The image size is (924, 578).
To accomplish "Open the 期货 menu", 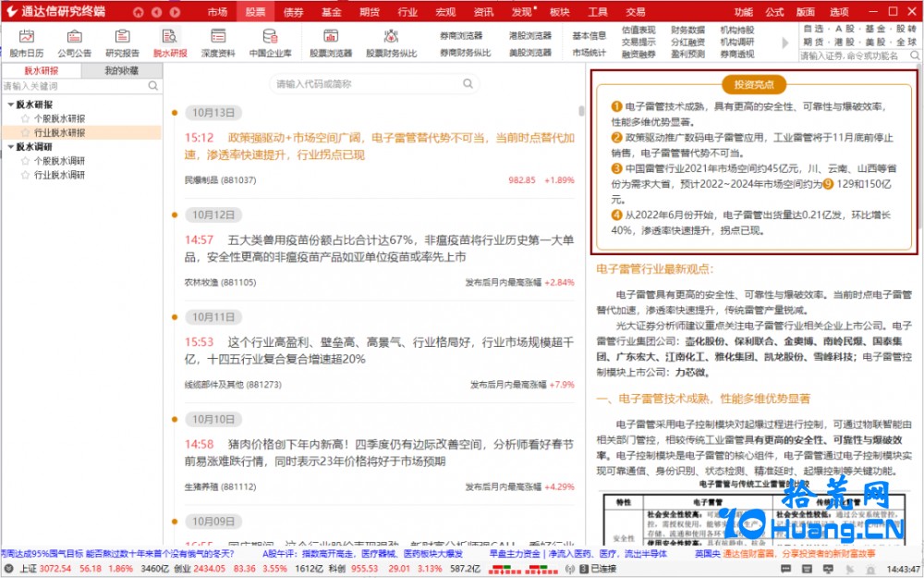I will 369,12.
